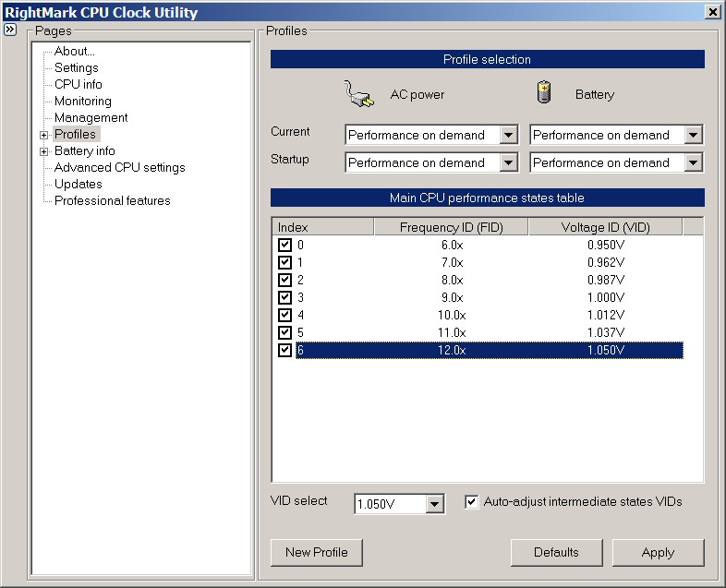Toggle checkbox for state index 5
The height and width of the screenshot is (588, 726).
pos(284,332)
